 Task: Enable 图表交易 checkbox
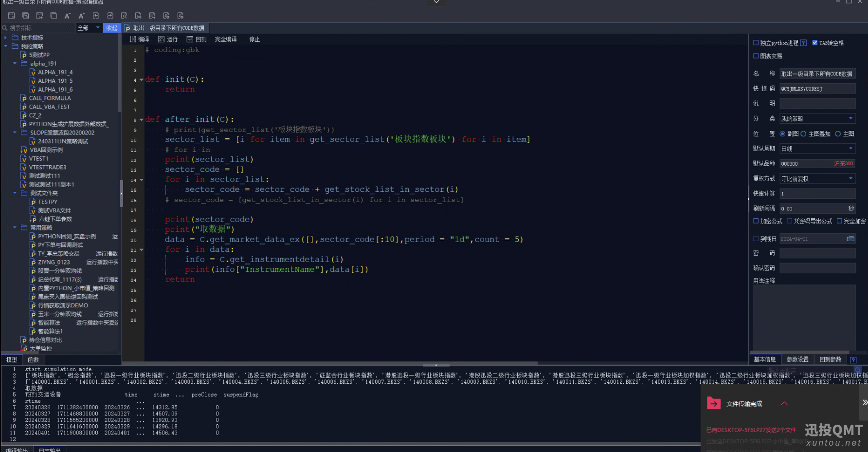[756, 56]
